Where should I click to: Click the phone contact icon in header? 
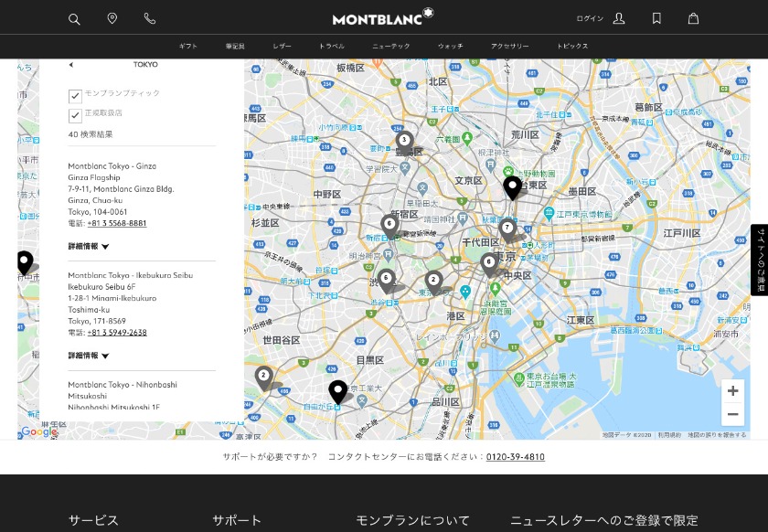[x=149, y=18]
